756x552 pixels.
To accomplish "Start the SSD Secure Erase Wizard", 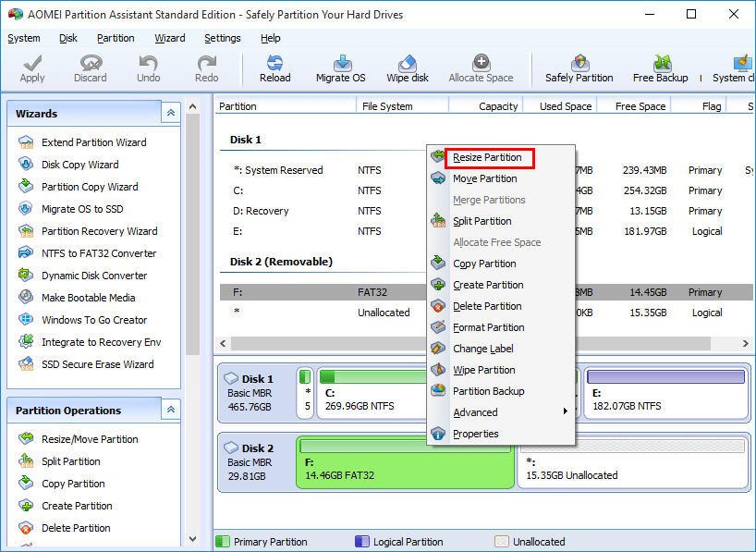I will tap(86, 364).
